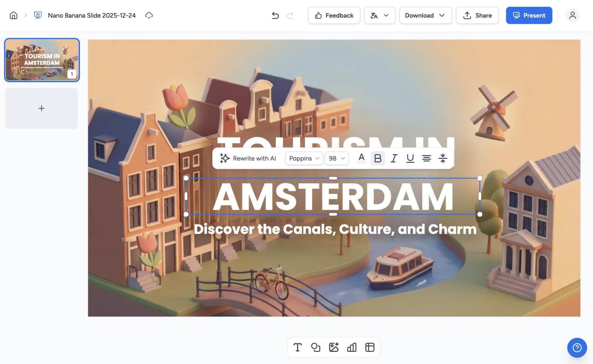The width and height of the screenshot is (593, 364).
Task: Click the Present button
Action: tap(529, 15)
